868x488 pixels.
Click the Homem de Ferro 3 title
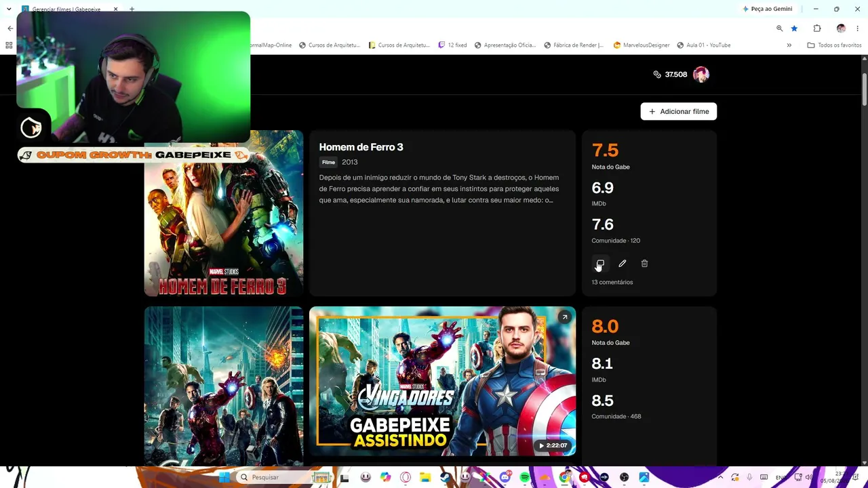(x=361, y=147)
